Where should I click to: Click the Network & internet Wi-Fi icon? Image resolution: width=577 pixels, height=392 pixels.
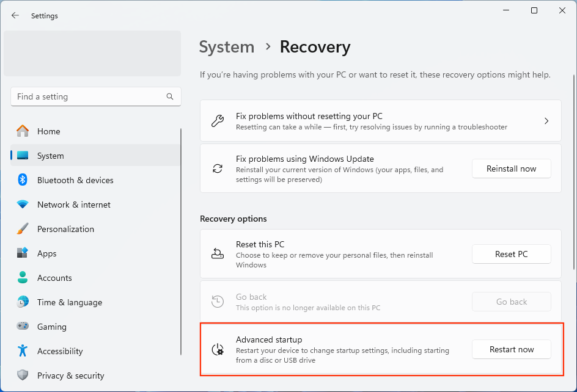tap(23, 205)
